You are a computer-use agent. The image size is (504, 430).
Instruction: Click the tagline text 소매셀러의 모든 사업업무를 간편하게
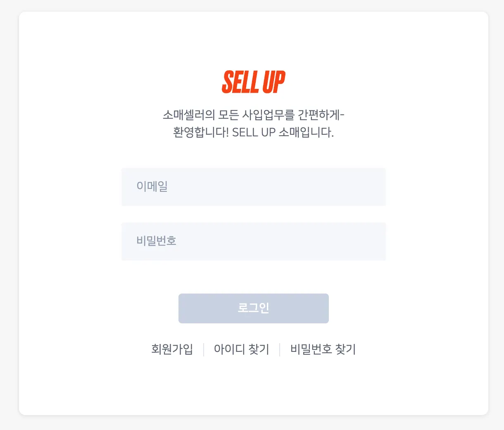[x=253, y=115]
